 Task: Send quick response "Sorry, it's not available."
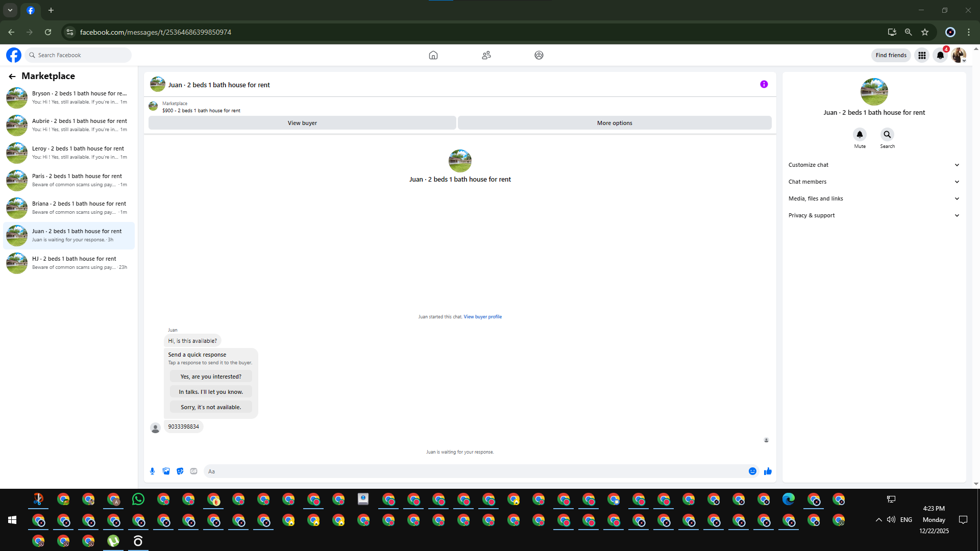211,407
